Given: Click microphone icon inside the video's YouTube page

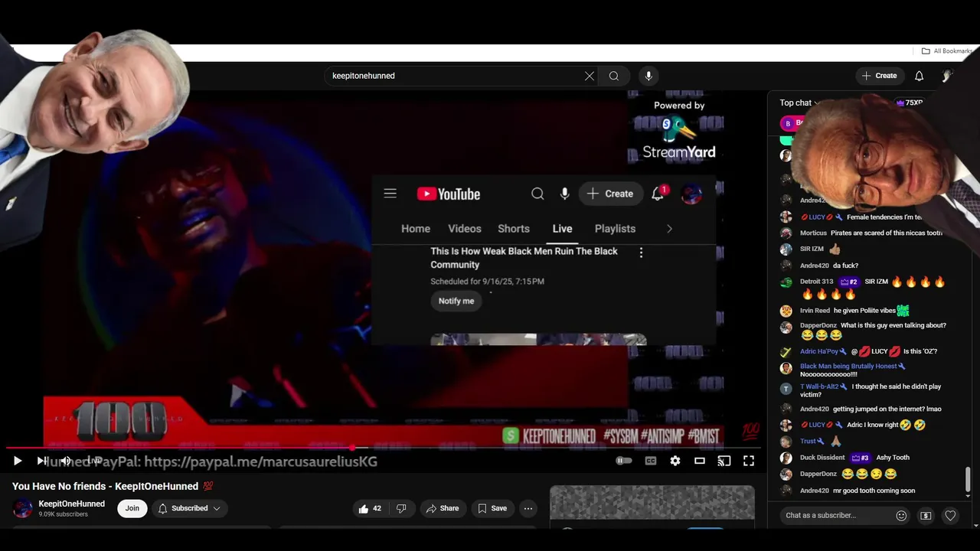Looking at the screenshot, I should tap(564, 194).
